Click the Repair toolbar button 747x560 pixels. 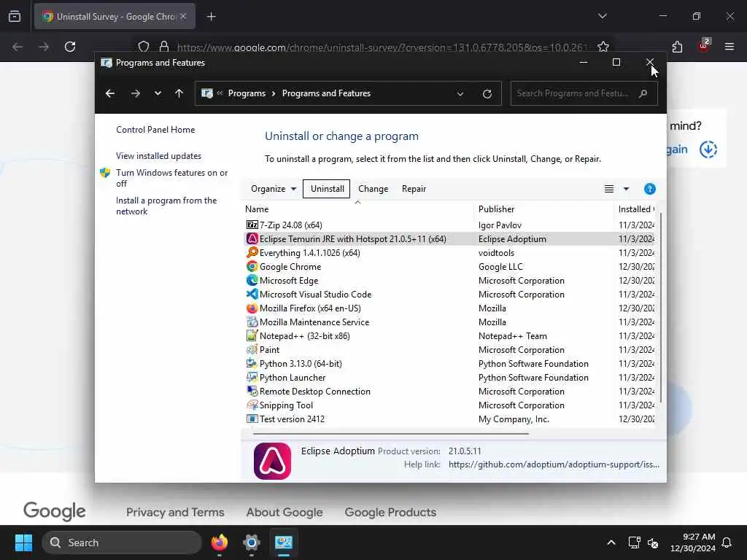(414, 189)
